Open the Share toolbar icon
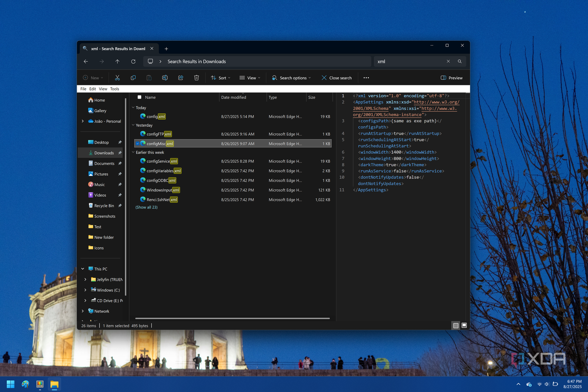This screenshot has height=392, width=588. 181,78
